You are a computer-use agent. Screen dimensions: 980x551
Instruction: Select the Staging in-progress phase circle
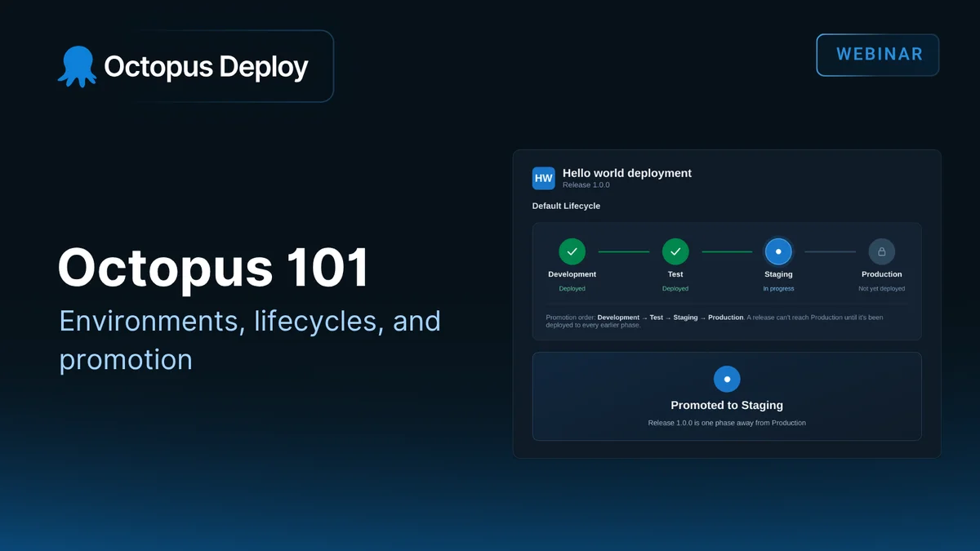point(778,251)
